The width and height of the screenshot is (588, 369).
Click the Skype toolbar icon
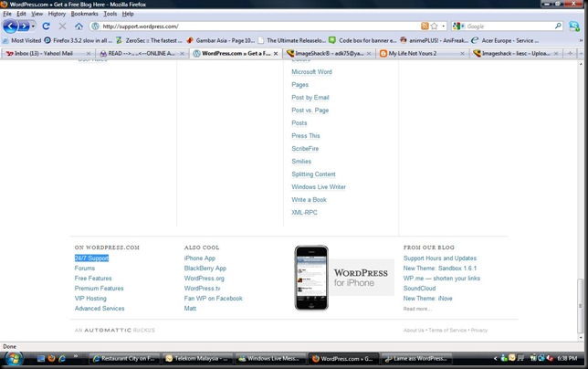(x=573, y=26)
